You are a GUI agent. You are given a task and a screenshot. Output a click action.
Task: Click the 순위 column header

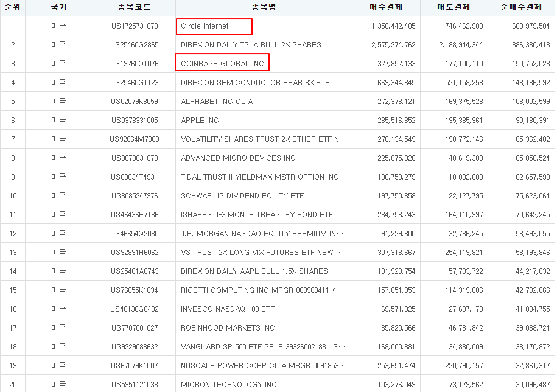click(12, 7)
